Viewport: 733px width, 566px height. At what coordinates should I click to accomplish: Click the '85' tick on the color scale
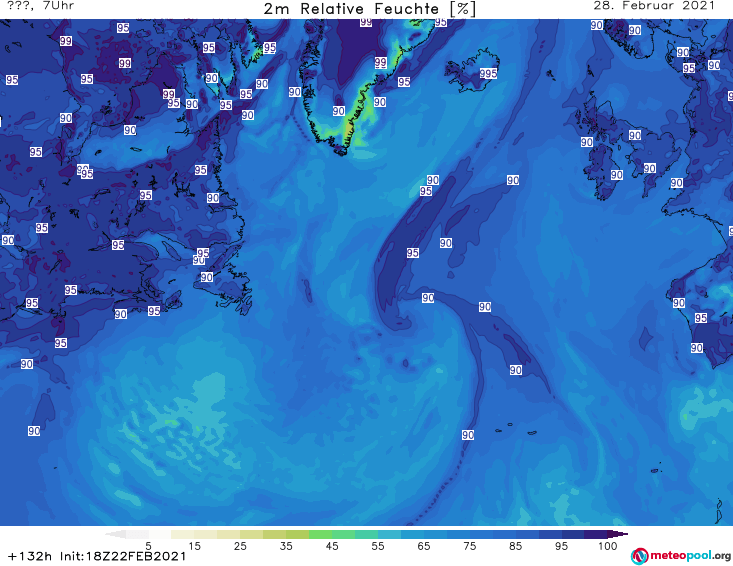pos(515,546)
